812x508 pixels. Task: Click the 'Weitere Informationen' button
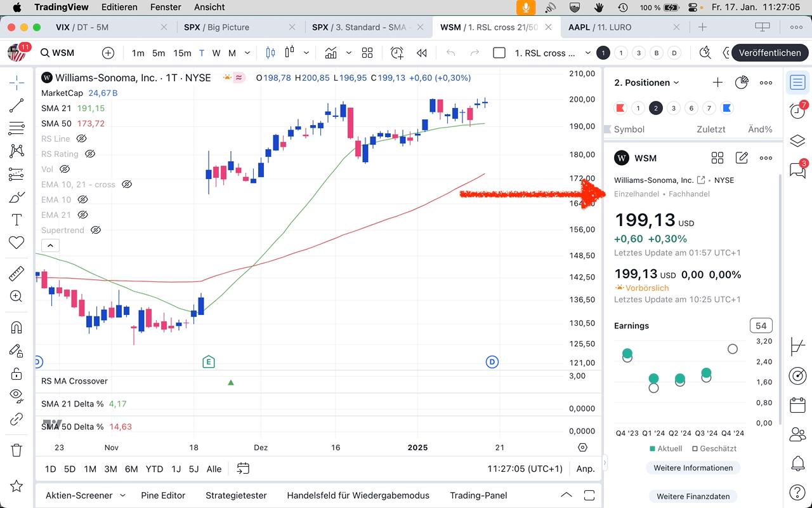pyautogui.click(x=693, y=468)
